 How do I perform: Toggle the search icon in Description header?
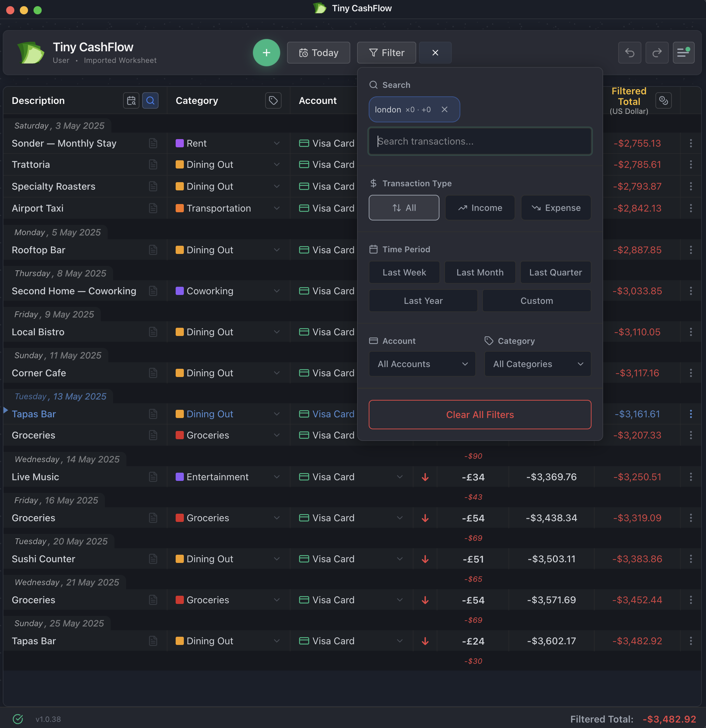(150, 101)
